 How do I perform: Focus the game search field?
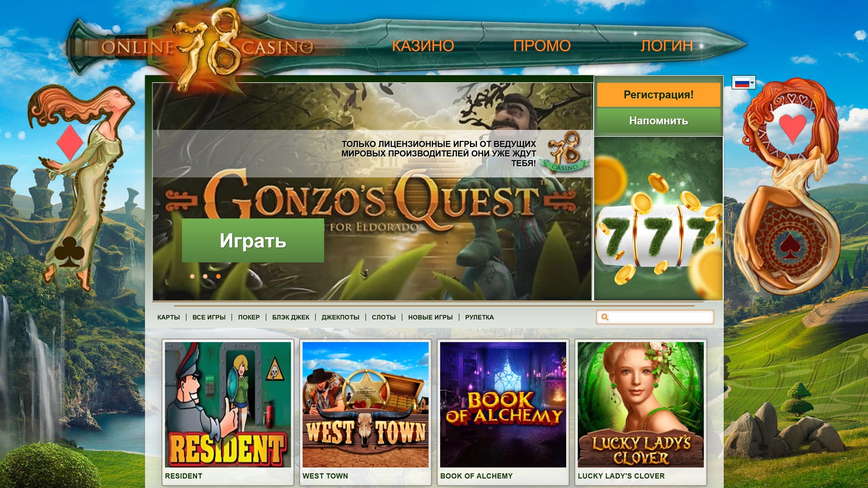coord(655,317)
